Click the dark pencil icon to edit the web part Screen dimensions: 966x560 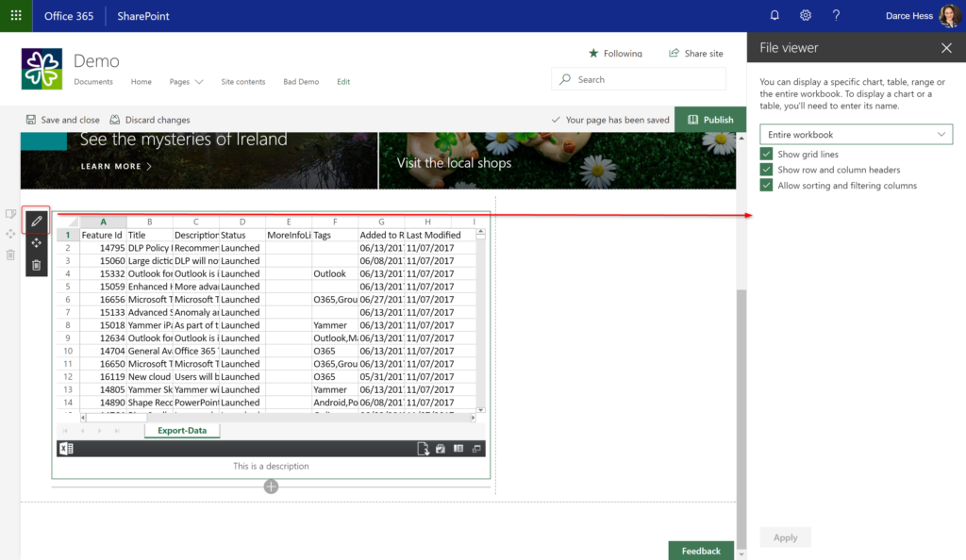(x=37, y=221)
